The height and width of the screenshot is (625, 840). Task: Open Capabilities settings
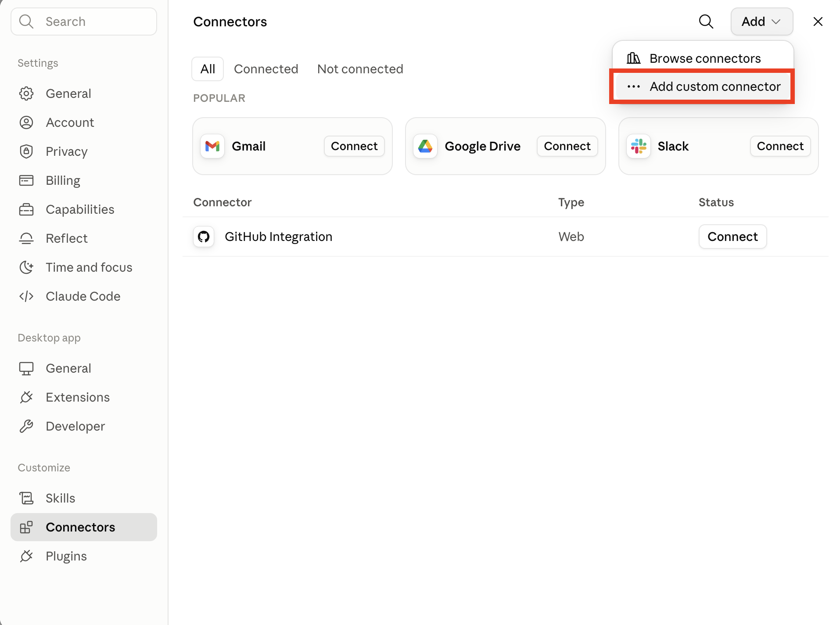[84, 209]
